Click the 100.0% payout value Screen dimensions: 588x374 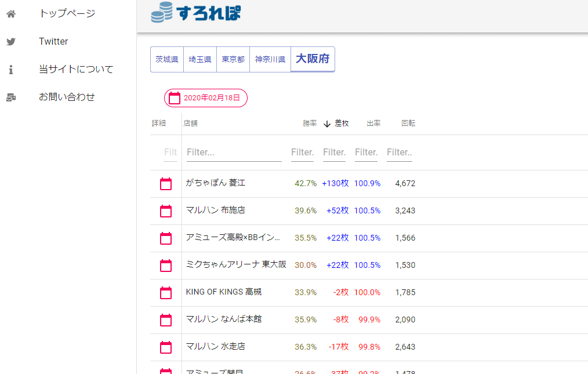click(x=367, y=293)
